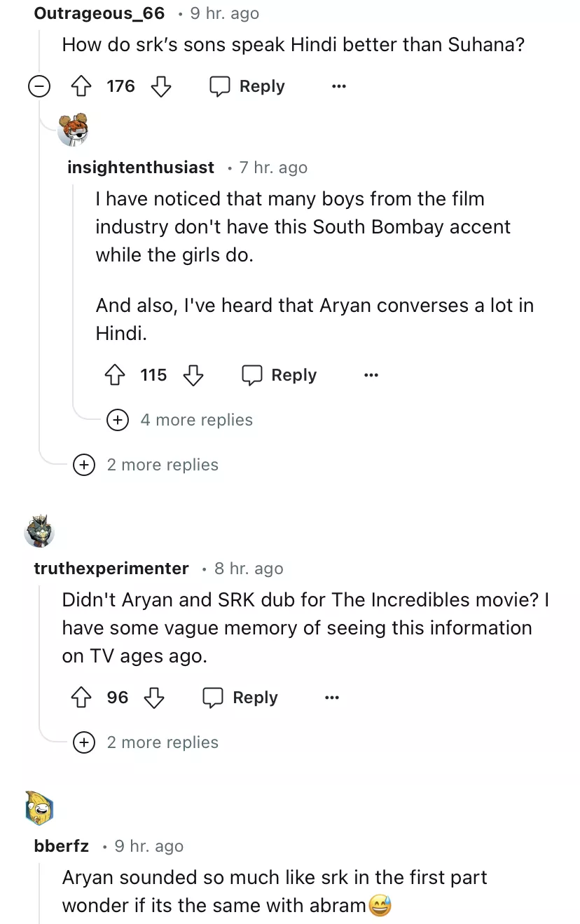The image size is (580, 924).
Task: Downvote Outrageous_66's comment about Hindi
Action: (161, 87)
